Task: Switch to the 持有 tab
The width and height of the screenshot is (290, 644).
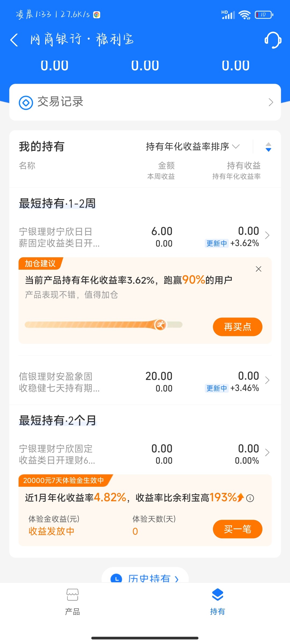Action: coord(217,601)
